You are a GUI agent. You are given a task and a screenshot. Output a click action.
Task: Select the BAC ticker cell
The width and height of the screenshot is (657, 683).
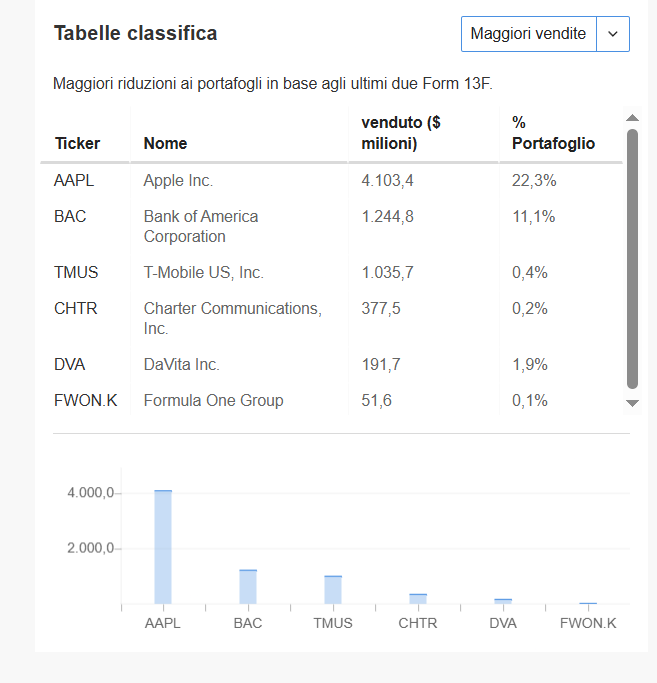(70, 216)
